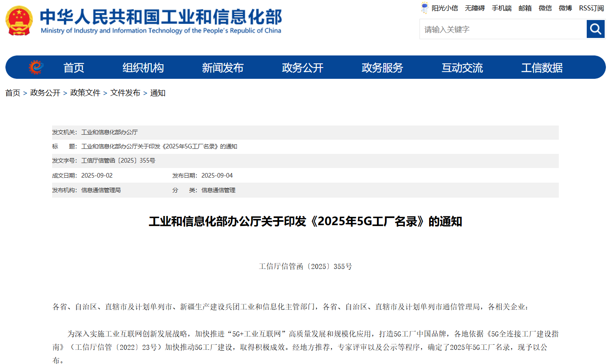Open the 政策文件 breadcrumb link
This screenshot has height=364, width=608.
[85, 93]
